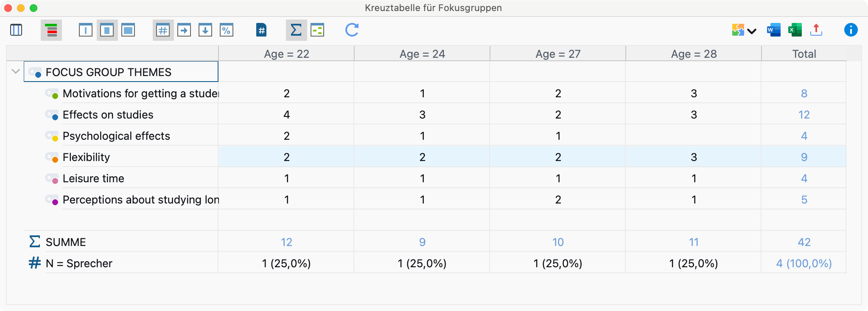This screenshot has width=868, height=311.
Task: Click Effects on studies Age 22 cell
Action: click(x=286, y=115)
